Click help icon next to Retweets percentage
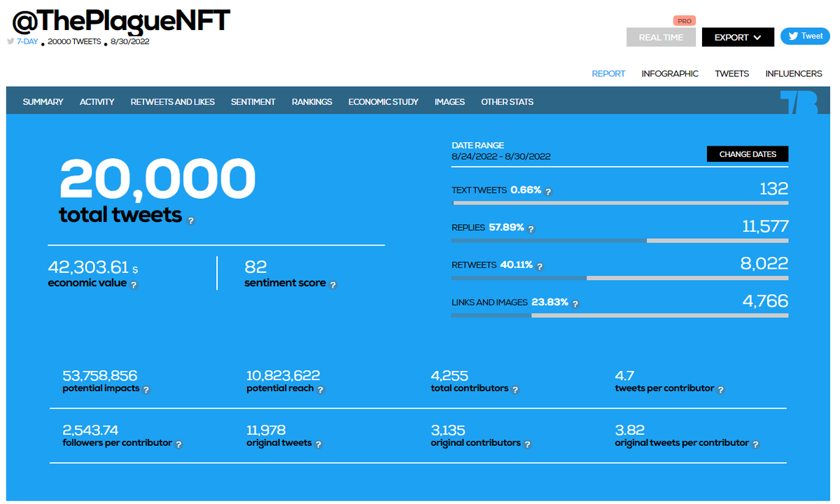This screenshot has width=840, height=504. (539, 266)
